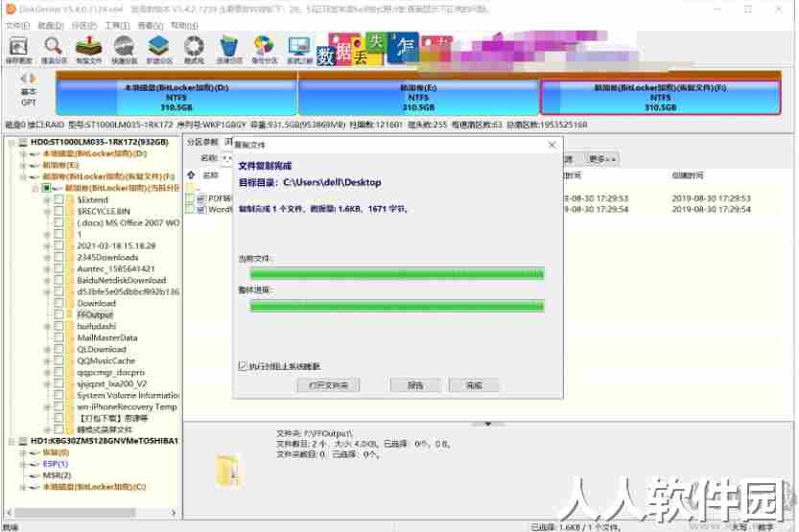Toggle the prevent-system-sleep checkbox in copy dialog
This screenshot has height=532, width=799.
point(243,365)
